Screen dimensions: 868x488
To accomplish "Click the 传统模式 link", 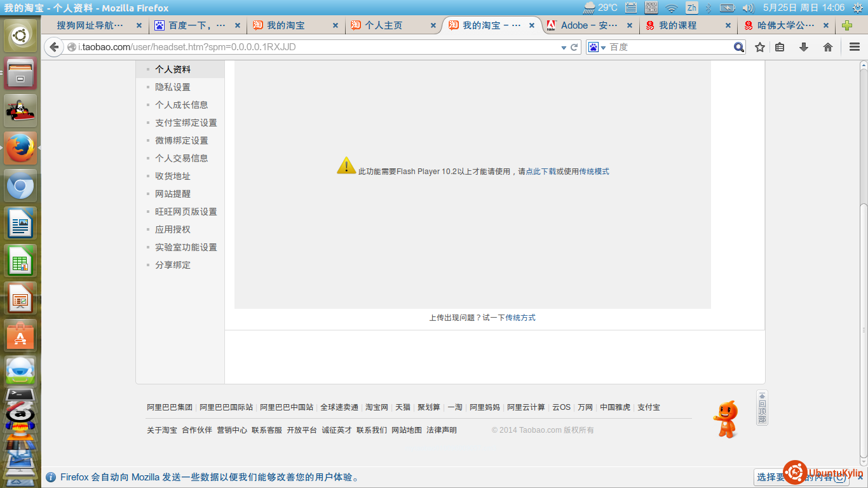I will (x=594, y=172).
